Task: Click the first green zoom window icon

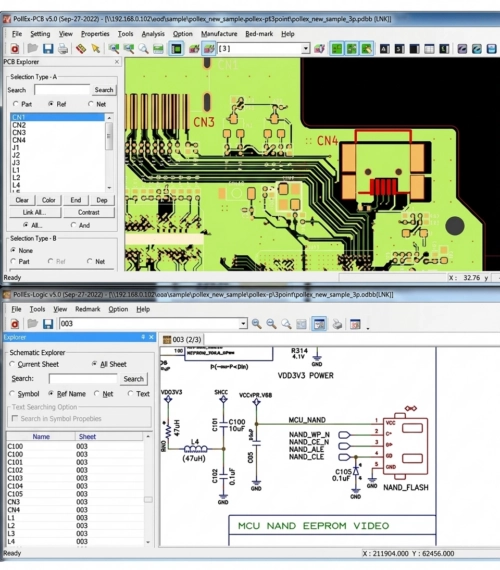Action: pos(114,48)
